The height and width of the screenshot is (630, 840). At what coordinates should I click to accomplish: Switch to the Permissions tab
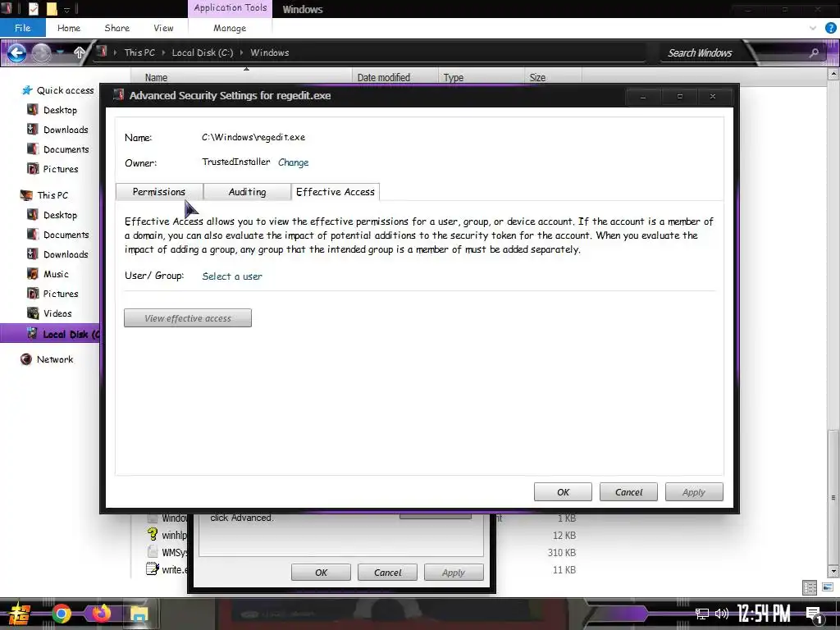pyautogui.click(x=159, y=192)
